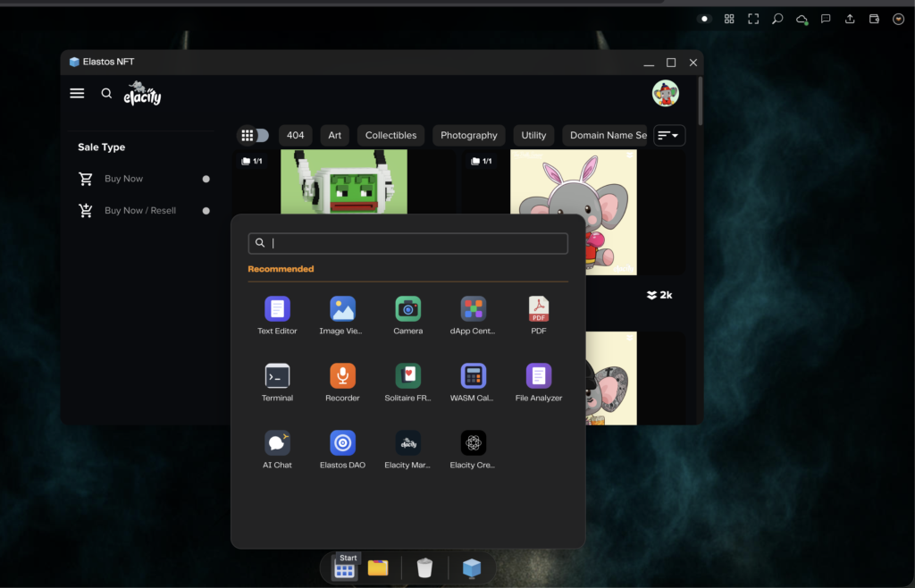Open the Terminal app
Viewport: 915px width, 588px height.
click(277, 376)
